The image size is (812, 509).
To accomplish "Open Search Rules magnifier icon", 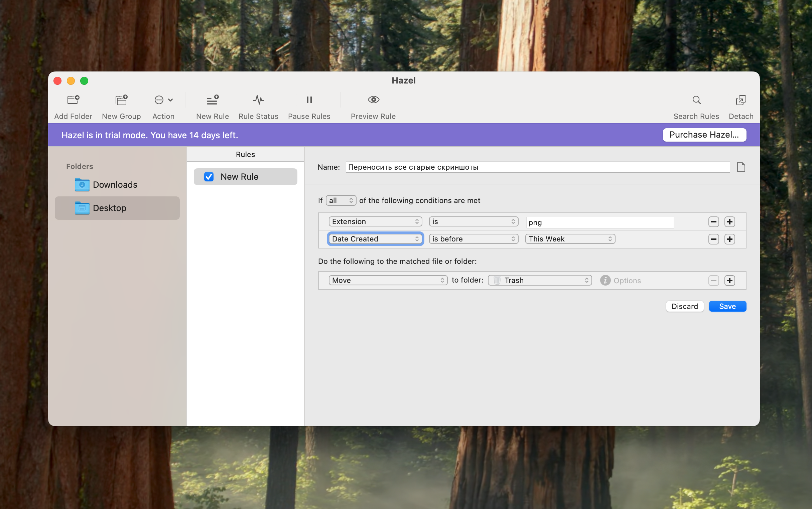I will point(696,100).
